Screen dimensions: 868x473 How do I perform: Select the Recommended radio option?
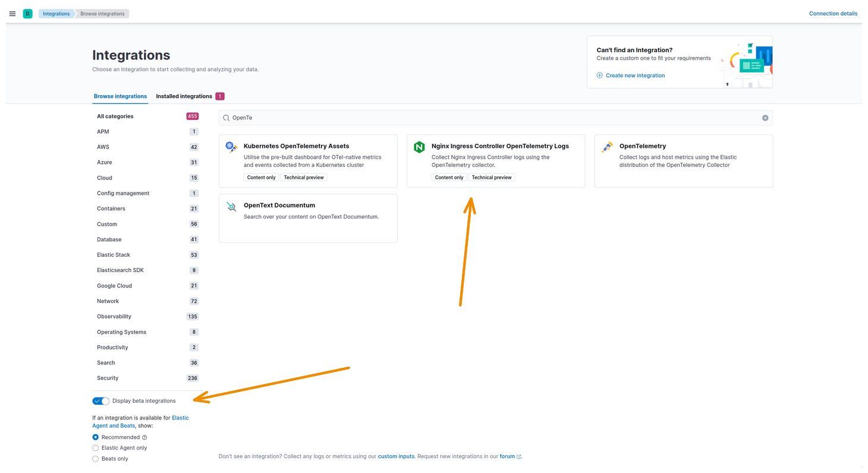pos(96,437)
